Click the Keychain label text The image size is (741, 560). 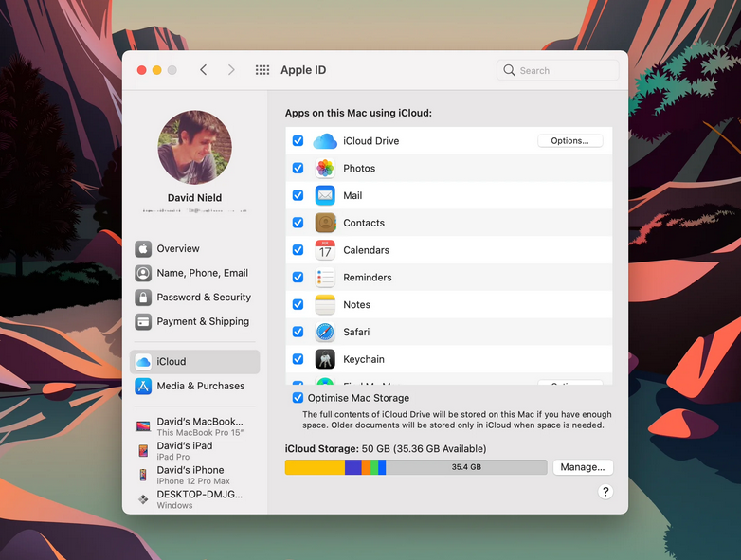tap(364, 360)
